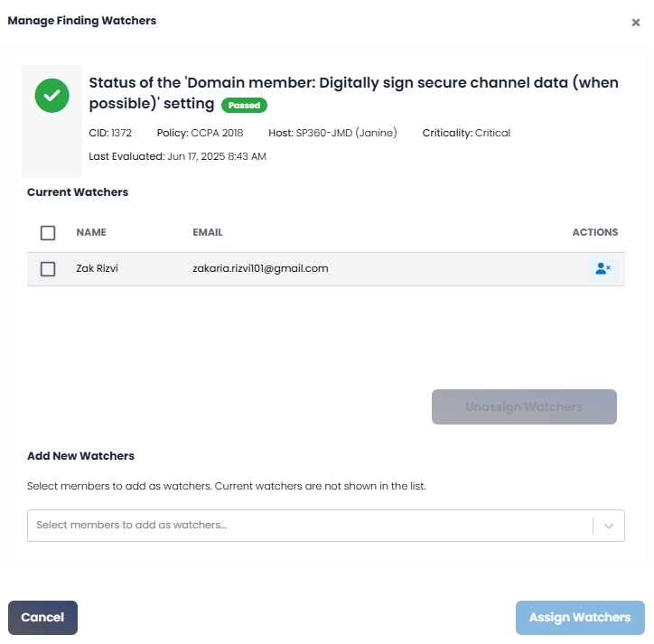Sort by the NAME column header
The image size is (654, 644).
[91, 232]
